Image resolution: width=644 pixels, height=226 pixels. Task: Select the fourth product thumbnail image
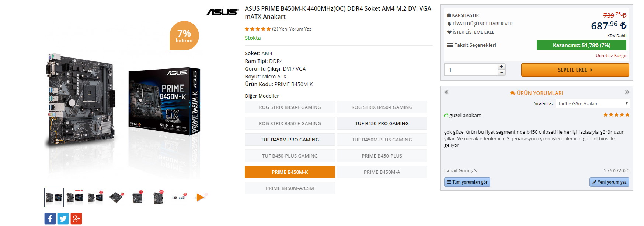pos(116,197)
